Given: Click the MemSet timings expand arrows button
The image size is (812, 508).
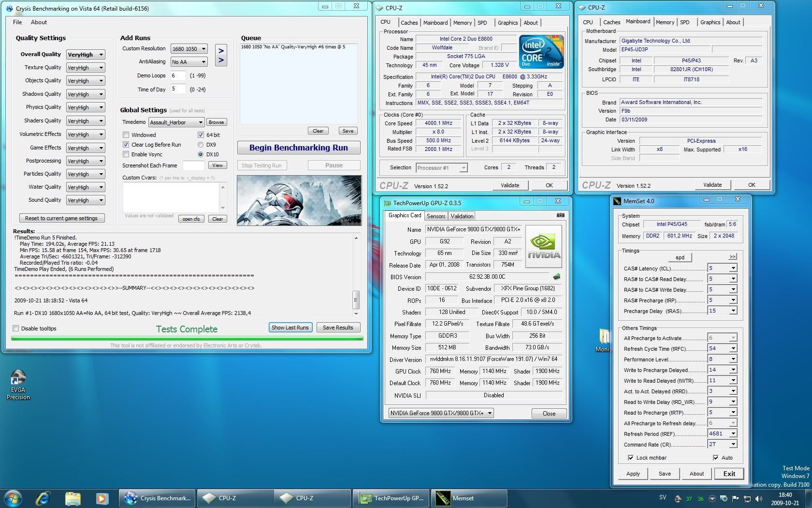Looking at the screenshot, I should tap(733, 257).
